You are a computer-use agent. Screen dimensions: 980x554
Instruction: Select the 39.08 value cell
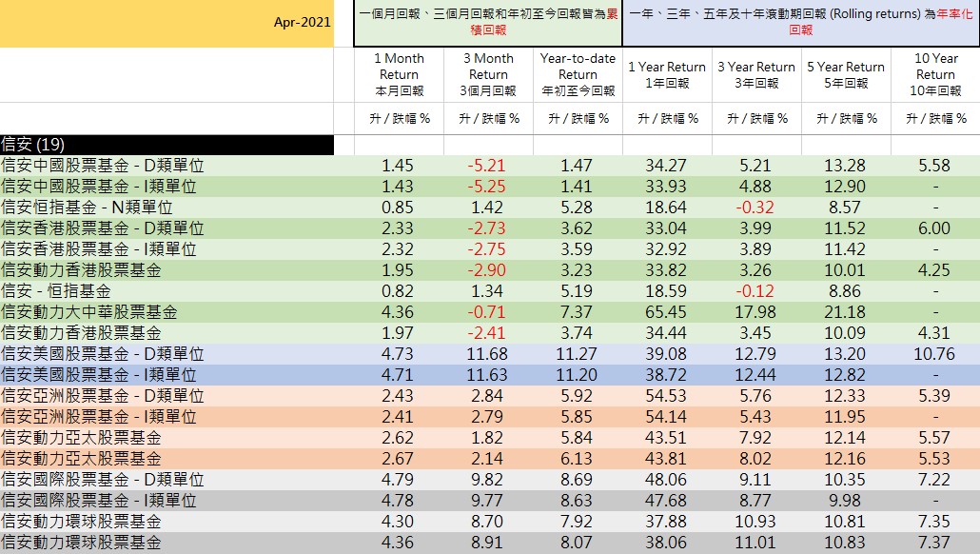pos(666,354)
